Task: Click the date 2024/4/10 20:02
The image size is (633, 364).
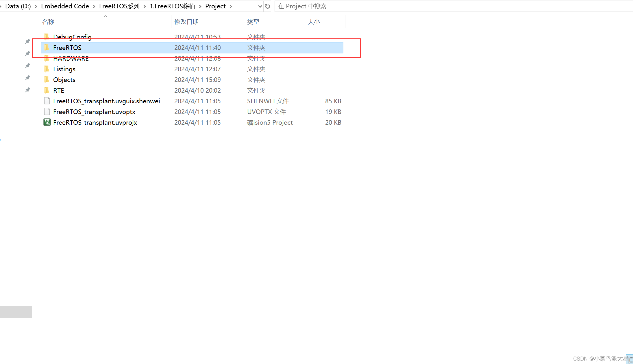Action: (197, 90)
